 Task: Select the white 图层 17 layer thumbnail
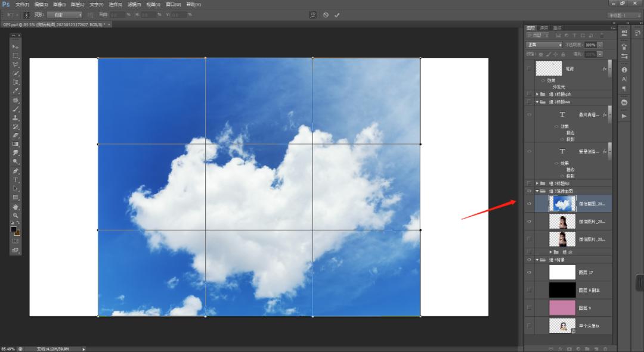[x=562, y=272]
